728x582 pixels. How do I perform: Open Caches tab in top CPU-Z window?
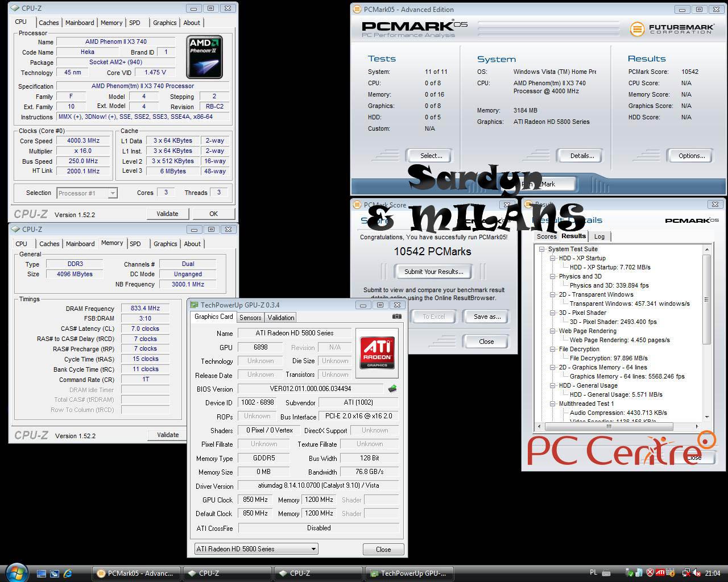48,23
